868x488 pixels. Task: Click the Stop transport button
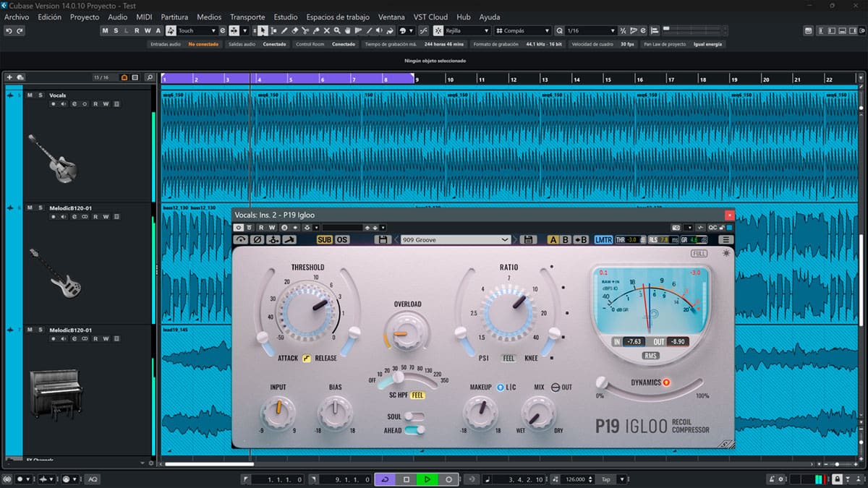(x=407, y=479)
